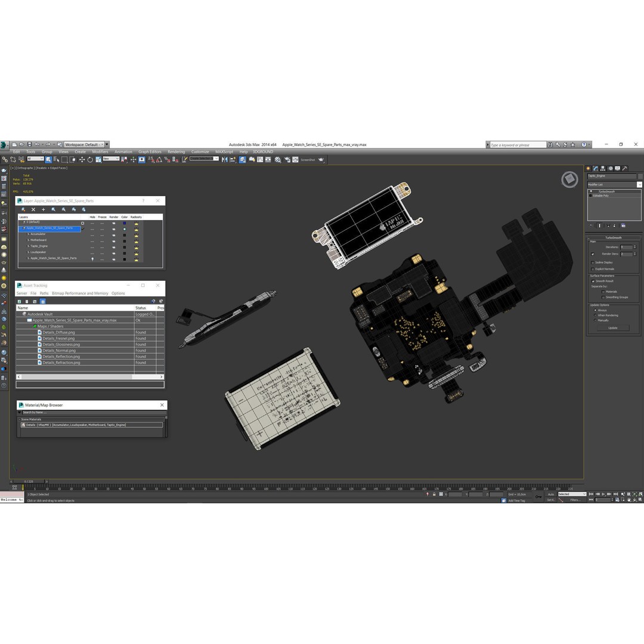
Task: Open the MAXScript menu
Action: (224, 152)
